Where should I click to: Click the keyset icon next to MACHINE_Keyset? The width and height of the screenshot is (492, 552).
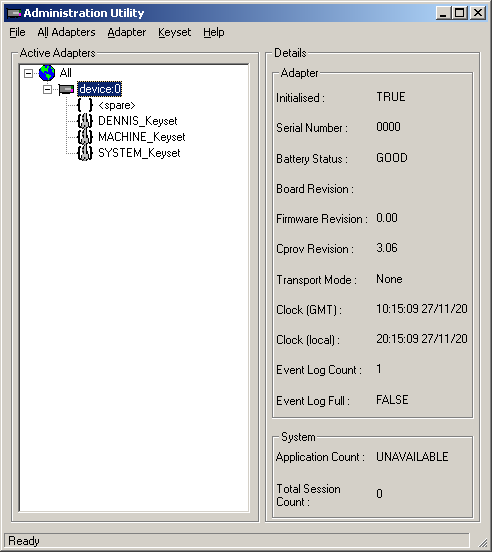click(x=85, y=137)
